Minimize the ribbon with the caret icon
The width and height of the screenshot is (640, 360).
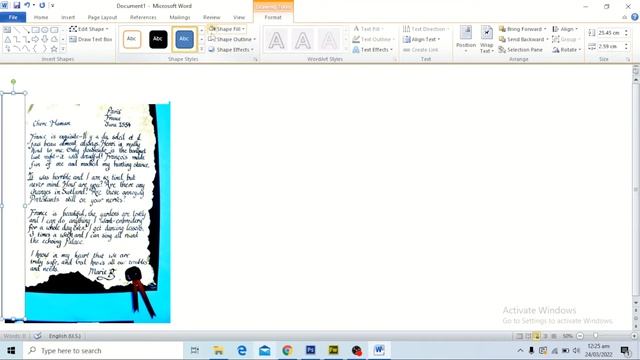624,17
